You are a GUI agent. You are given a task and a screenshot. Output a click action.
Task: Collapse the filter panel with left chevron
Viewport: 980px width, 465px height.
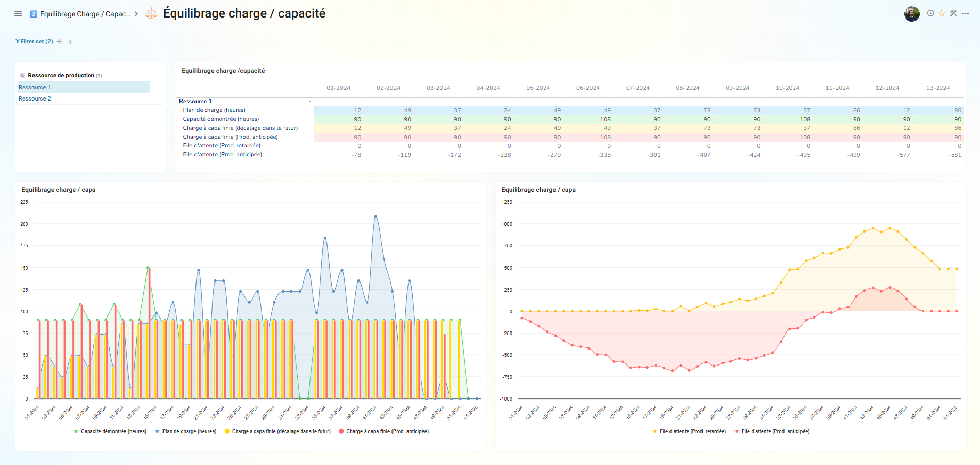[x=70, y=42]
